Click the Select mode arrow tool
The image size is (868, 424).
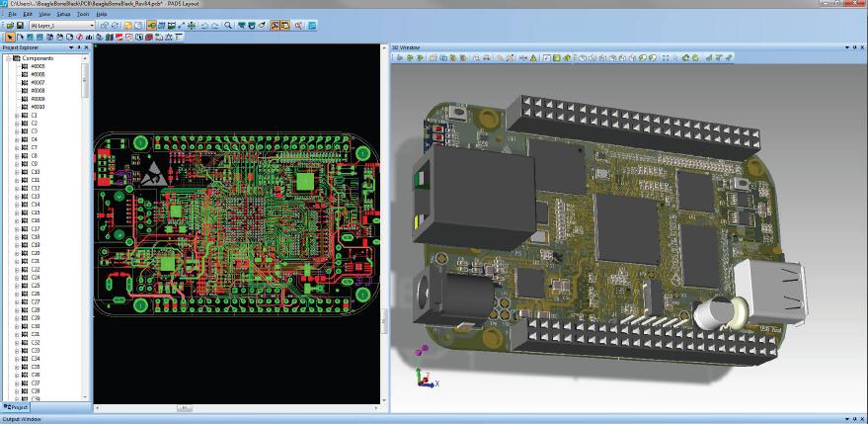click(10, 37)
